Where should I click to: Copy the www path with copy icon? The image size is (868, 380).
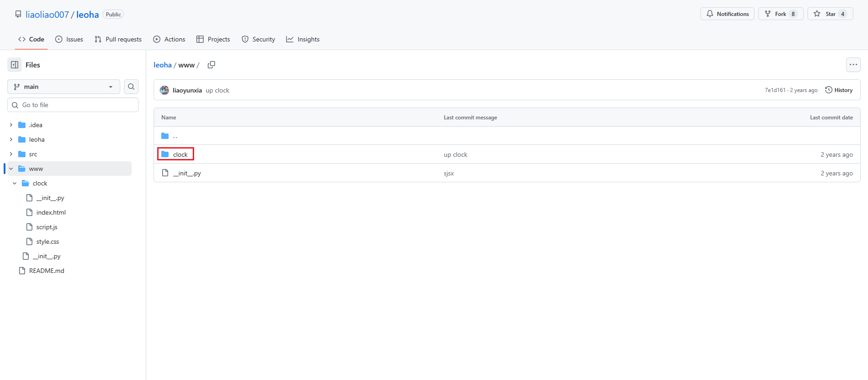(211, 65)
